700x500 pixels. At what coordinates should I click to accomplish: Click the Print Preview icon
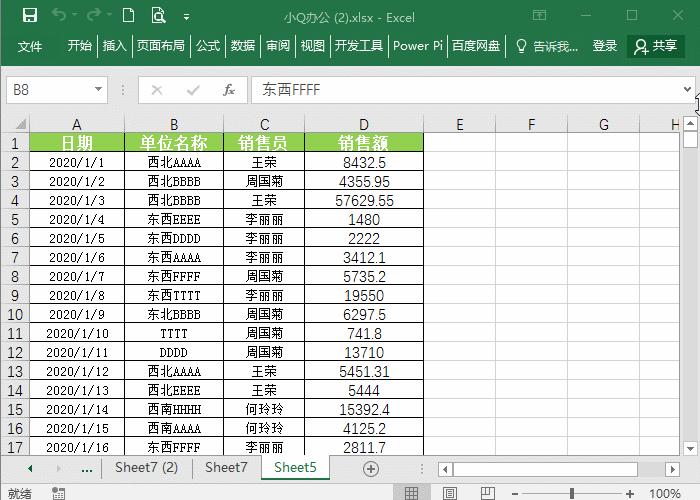click(x=158, y=15)
